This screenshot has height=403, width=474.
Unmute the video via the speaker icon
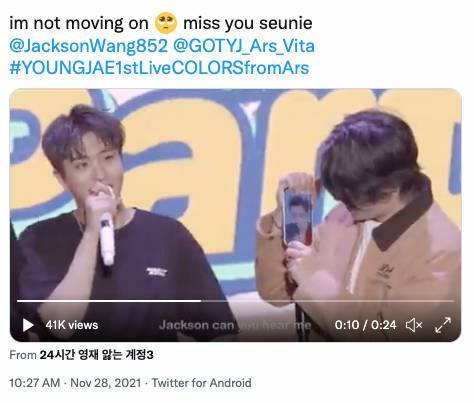pos(414,325)
